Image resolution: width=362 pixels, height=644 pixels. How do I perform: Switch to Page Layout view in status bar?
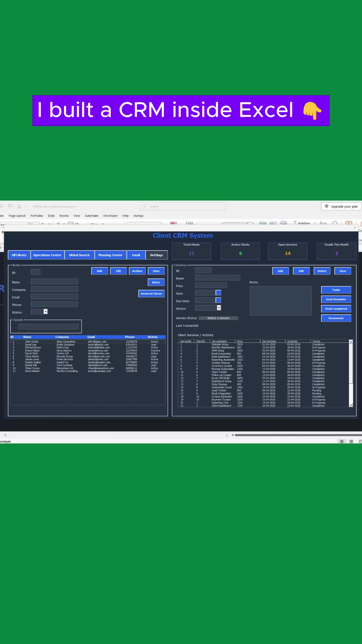(x=351, y=441)
